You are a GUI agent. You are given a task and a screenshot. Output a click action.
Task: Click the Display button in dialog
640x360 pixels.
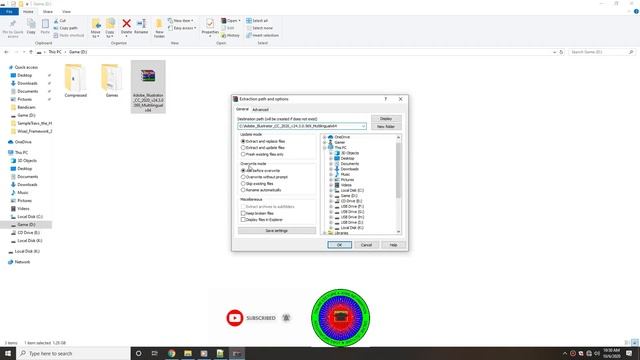(x=386, y=118)
